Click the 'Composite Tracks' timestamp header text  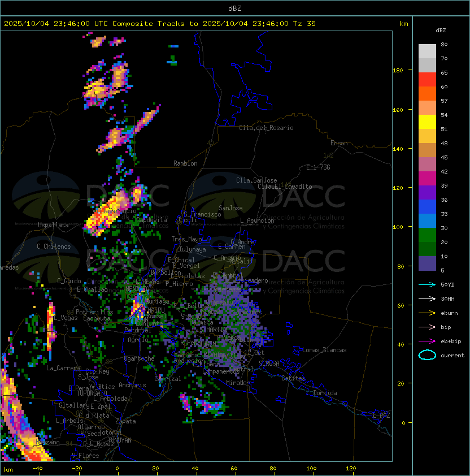(x=160, y=24)
